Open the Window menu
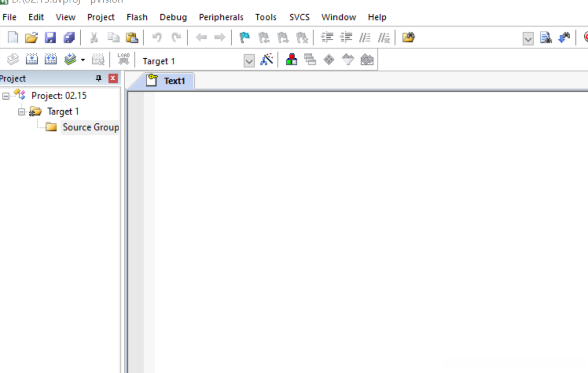588x373 pixels. click(x=339, y=17)
